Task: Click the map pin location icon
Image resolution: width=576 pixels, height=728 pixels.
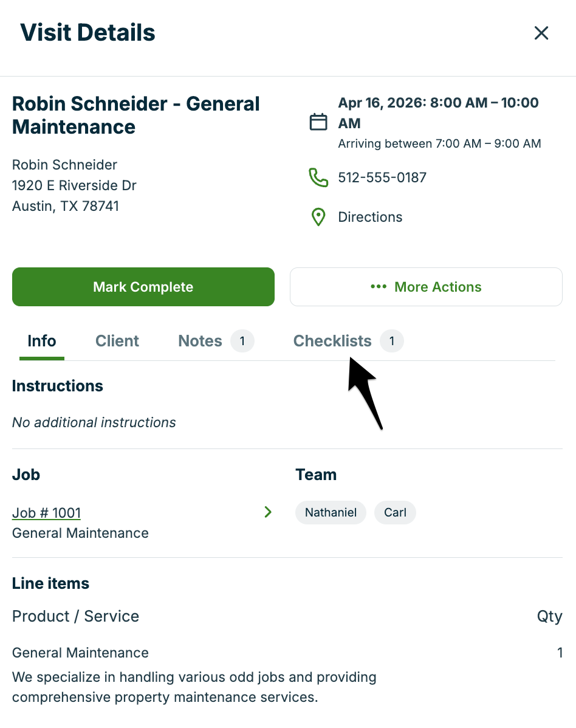Action: click(x=318, y=217)
